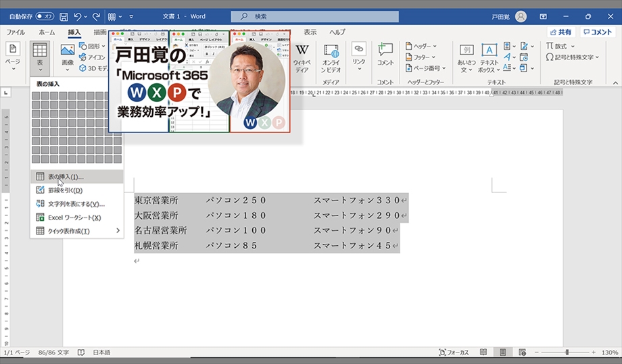622x364 pixels.
Task: Click the 共有 share button
Action: (x=561, y=32)
